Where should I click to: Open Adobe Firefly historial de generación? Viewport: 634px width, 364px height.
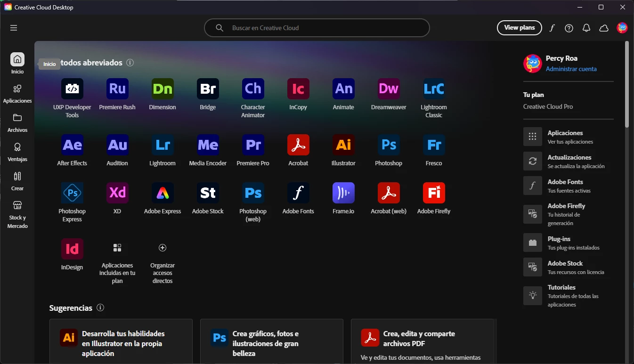pos(569,214)
